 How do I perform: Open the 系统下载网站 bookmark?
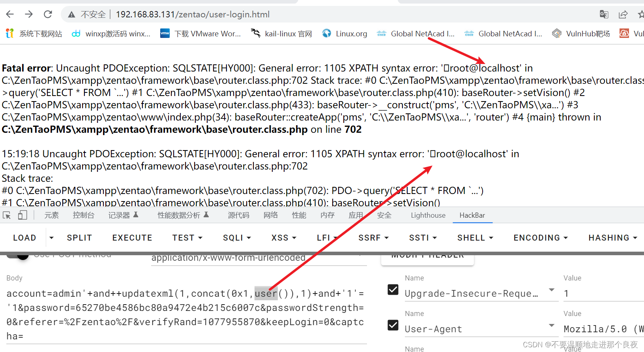(x=34, y=34)
